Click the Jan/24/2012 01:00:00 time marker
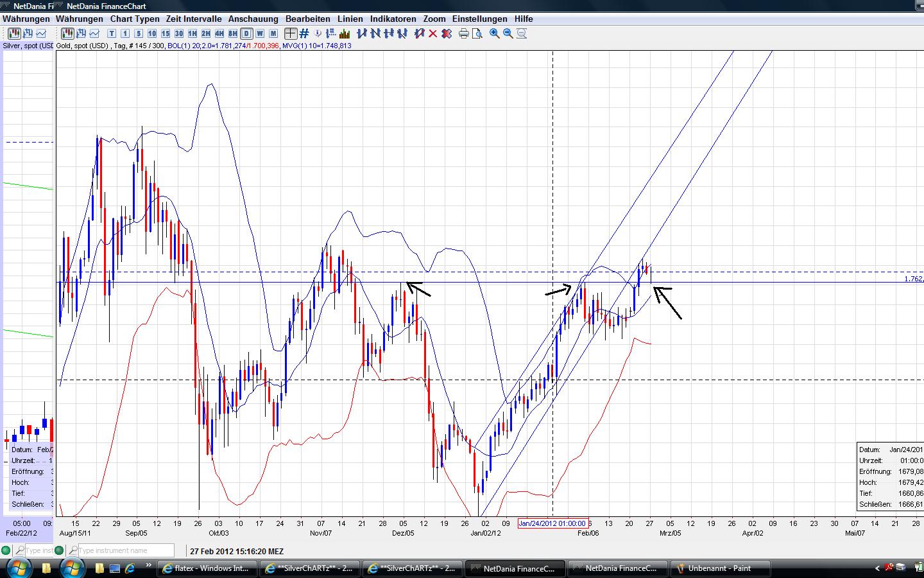The width and height of the screenshot is (924, 578). (552, 523)
